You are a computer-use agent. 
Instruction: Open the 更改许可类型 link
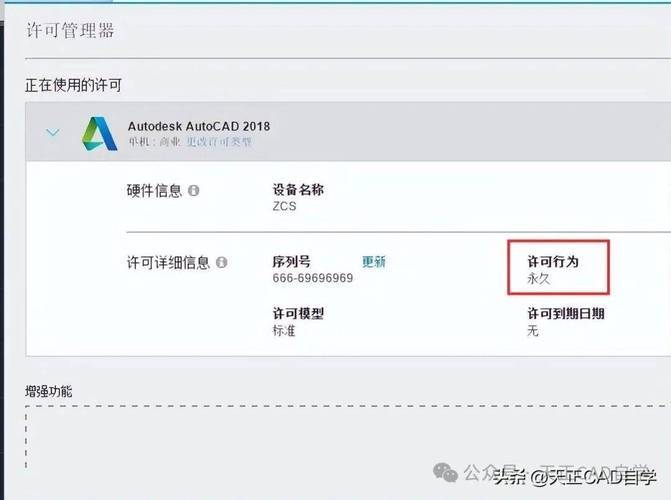click(x=219, y=142)
